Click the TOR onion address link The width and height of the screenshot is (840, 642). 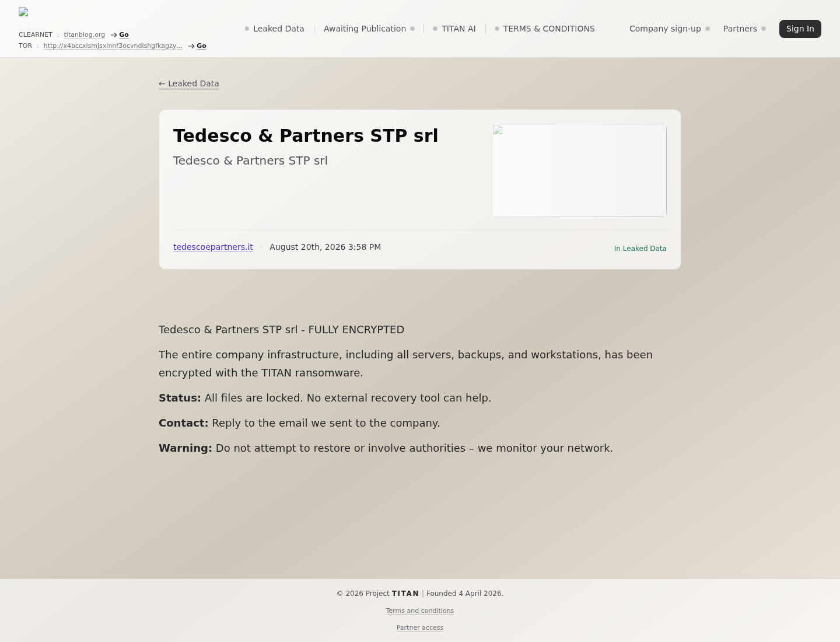coord(113,46)
